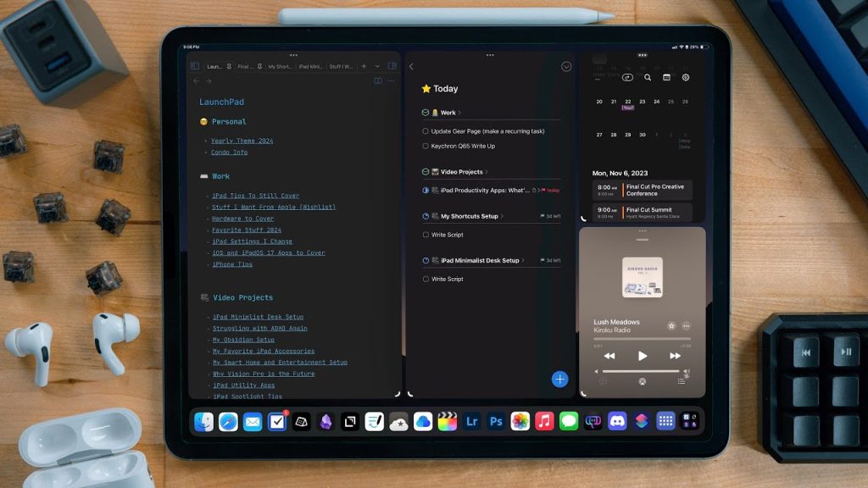The image size is (868, 488).
Task: Click the Work area circle in Today
Action: tap(426, 113)
